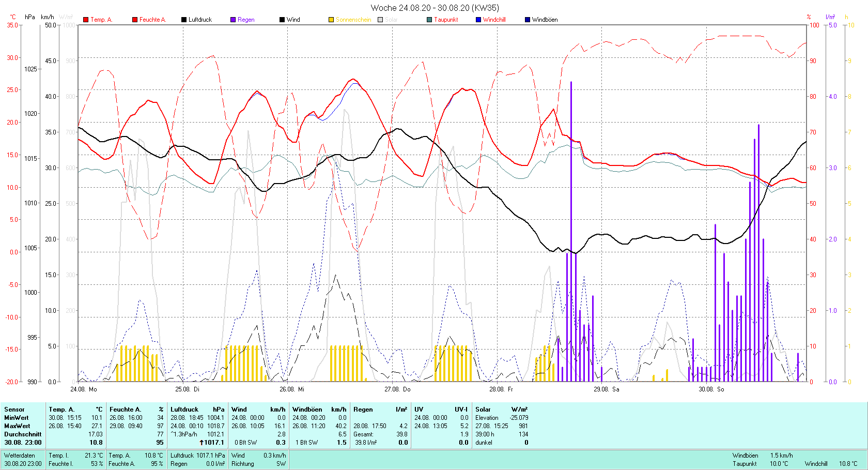This screenshot has width=868, height=470.
Task: Click the Solar W/m² table column header
Action: click(502, 410)
